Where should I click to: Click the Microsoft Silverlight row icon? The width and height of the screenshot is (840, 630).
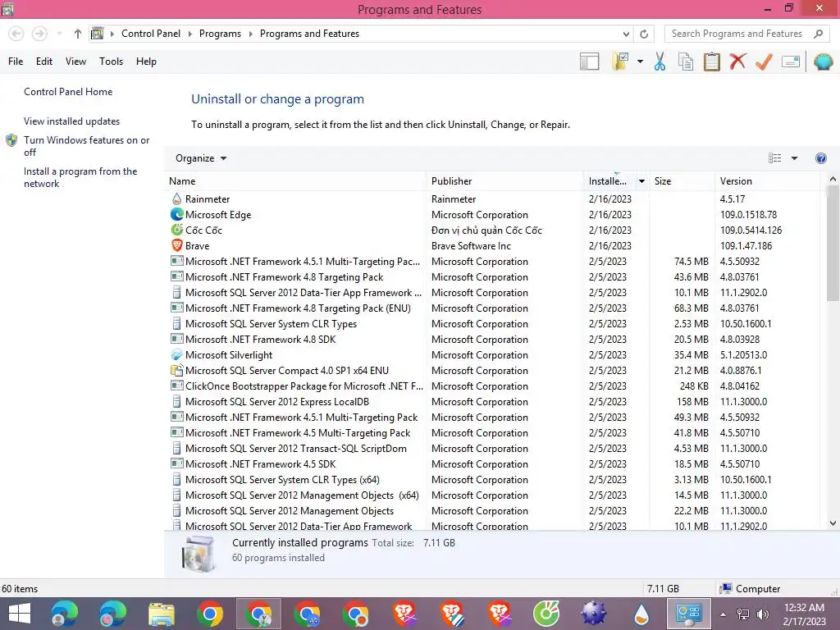177,354
